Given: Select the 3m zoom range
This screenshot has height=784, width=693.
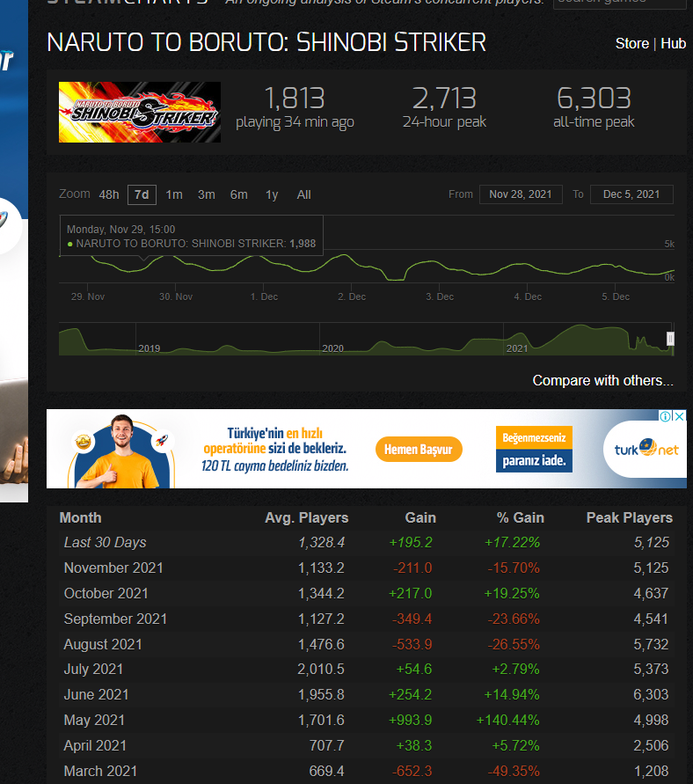Looking at the screenshot, I should click(x=207, y=194).
